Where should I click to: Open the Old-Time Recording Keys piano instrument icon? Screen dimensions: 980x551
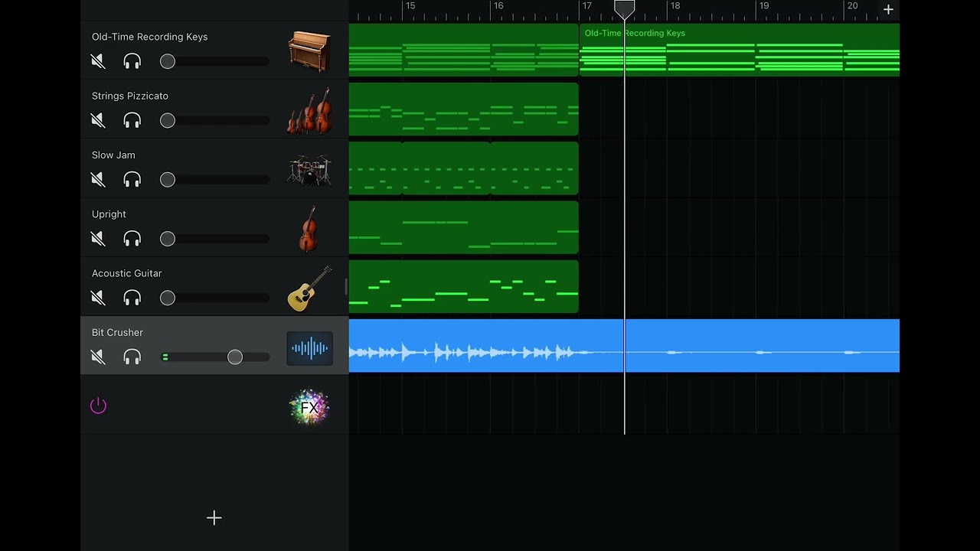pyautogui.click(x=309, y=51)
